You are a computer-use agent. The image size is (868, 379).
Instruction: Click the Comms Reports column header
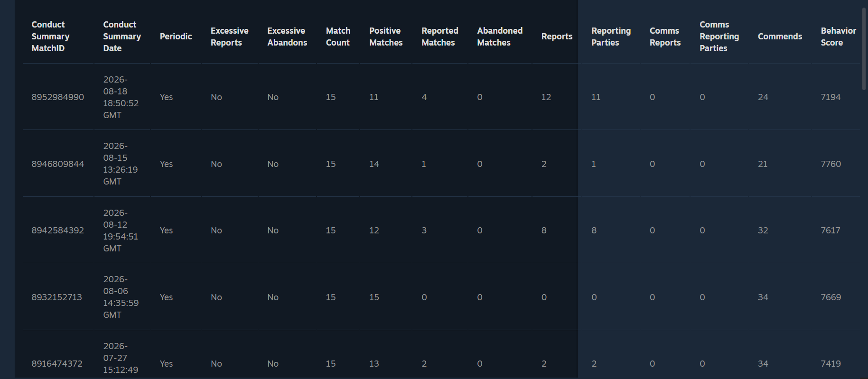(x=665, y=37)
